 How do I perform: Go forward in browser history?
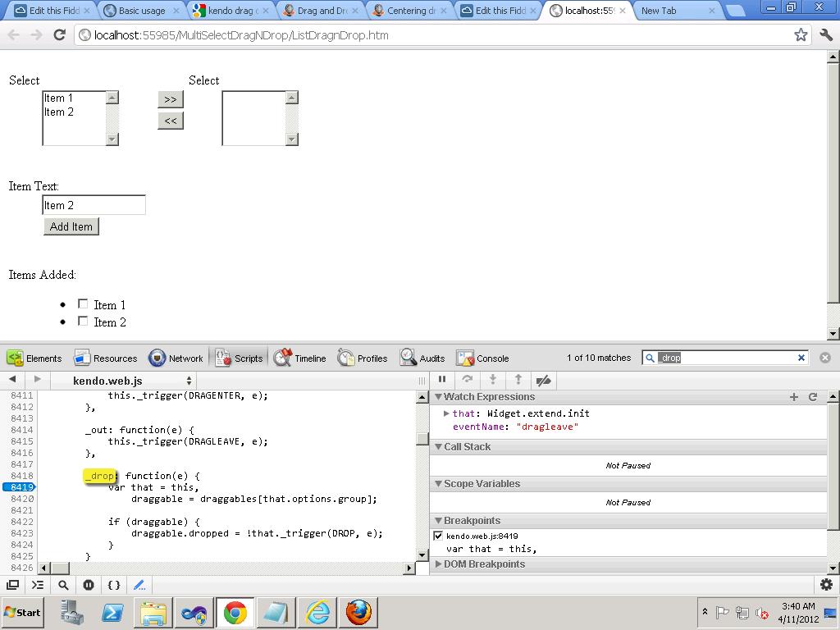pyautogui.click(x=36, y=34)
